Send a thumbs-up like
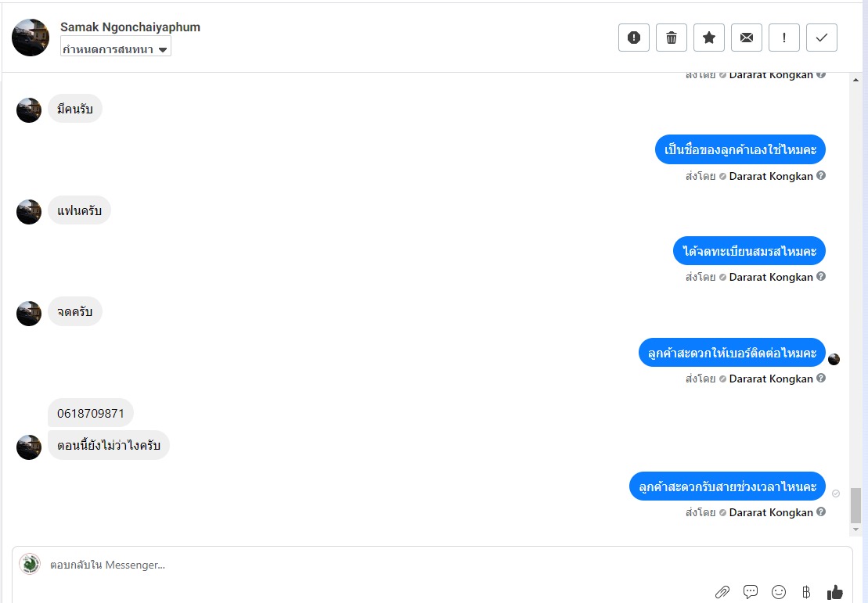The image size is (868, 603). (x=835, y=592)
